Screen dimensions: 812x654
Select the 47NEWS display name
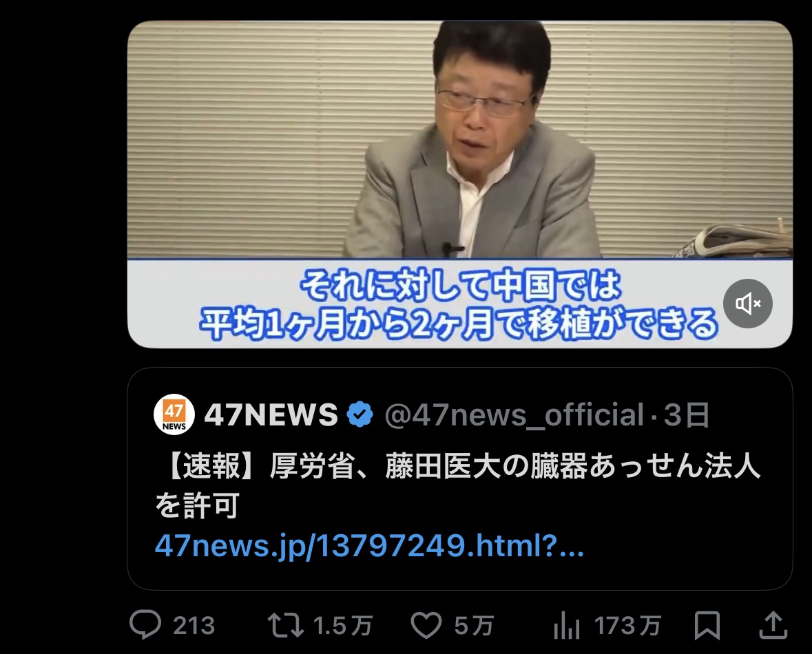pos(271,414)
